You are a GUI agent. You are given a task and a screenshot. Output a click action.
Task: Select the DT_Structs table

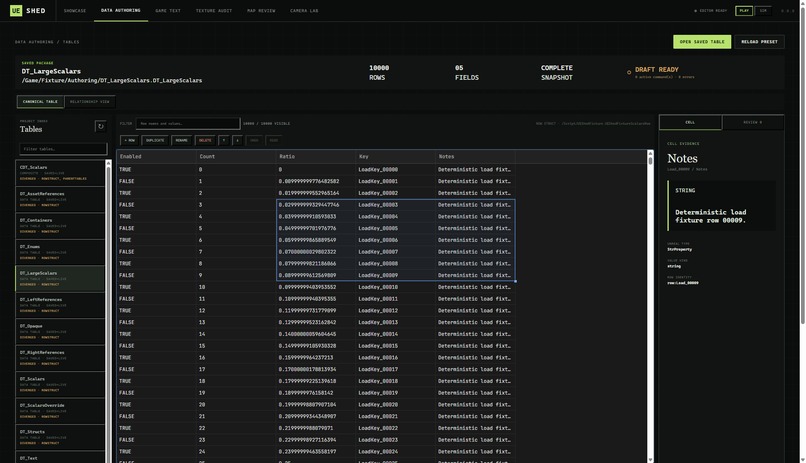click(x=60, y=437)
